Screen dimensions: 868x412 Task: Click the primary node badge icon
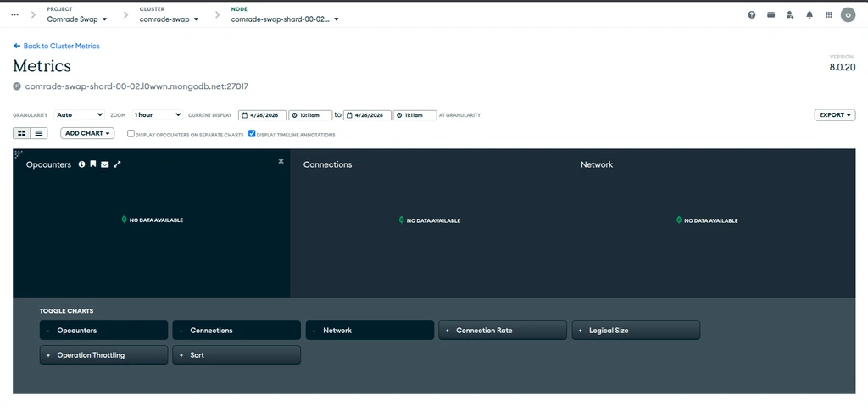click(x=17, y=86)
